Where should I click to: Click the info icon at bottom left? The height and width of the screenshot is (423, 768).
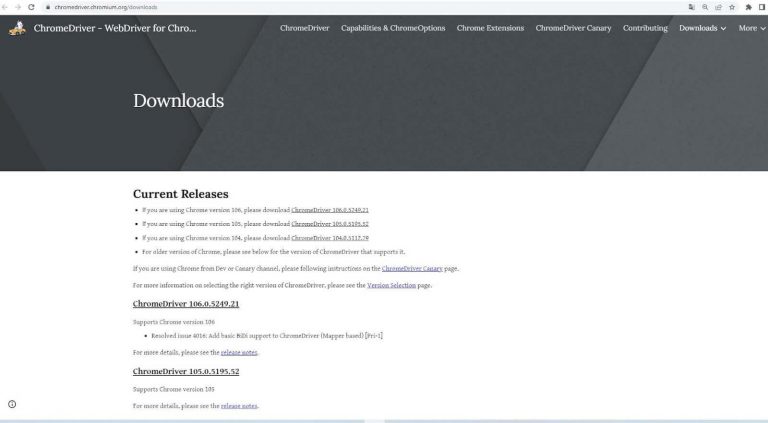(x=12, y=404)
